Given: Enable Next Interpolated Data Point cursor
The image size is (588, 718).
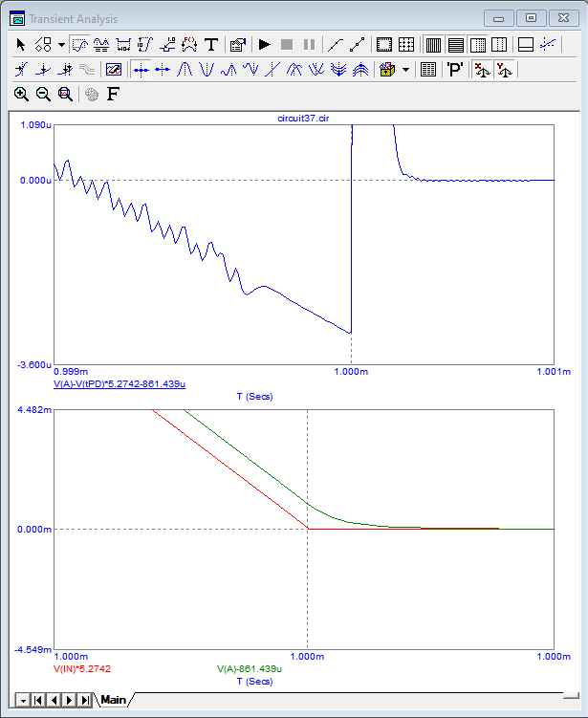Looking at the screenshot, I should click(163, 70).
